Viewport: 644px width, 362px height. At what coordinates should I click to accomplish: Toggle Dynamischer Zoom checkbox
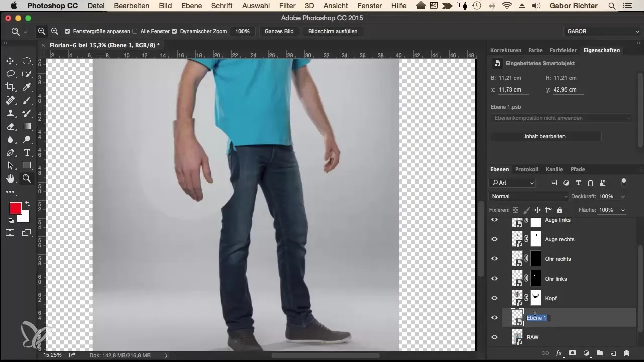174,31
